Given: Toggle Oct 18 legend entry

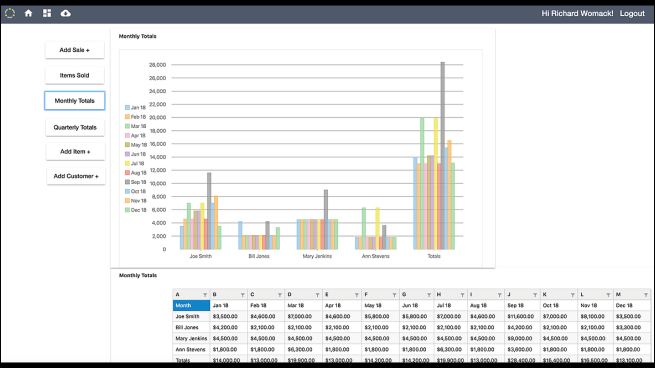Looking at the screenshot, I should (x=135, y=191).
